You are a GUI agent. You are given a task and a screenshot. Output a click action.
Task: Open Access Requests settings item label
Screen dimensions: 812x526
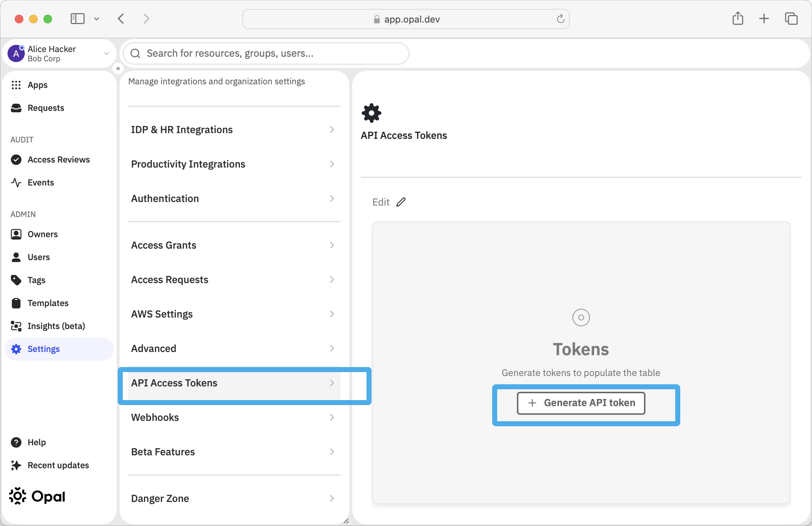(x=169, y=280)
